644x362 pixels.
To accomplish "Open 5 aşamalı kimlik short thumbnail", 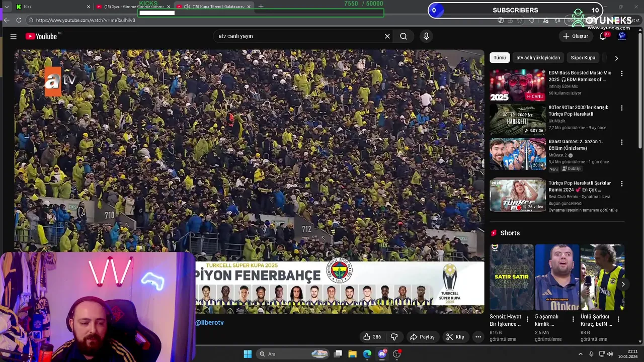I will [557, 278].
